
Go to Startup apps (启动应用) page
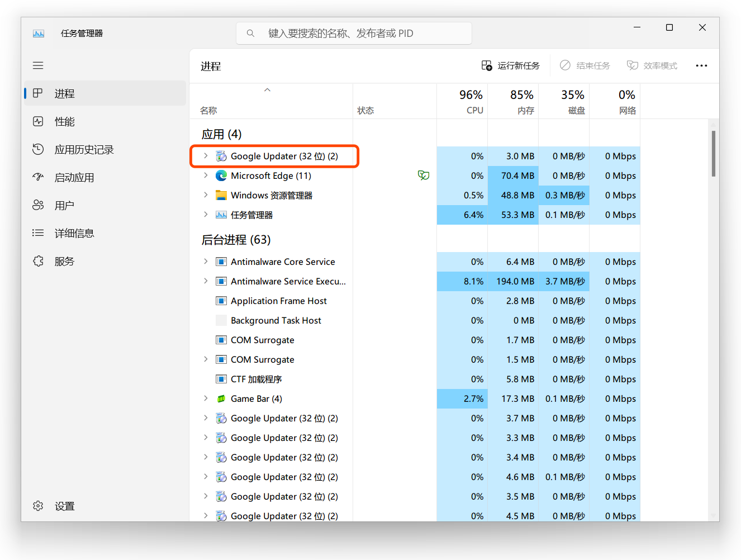105,177
